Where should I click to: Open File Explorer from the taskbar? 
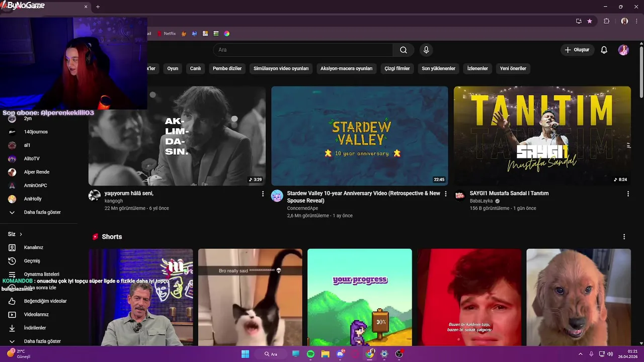pos(326,354)
